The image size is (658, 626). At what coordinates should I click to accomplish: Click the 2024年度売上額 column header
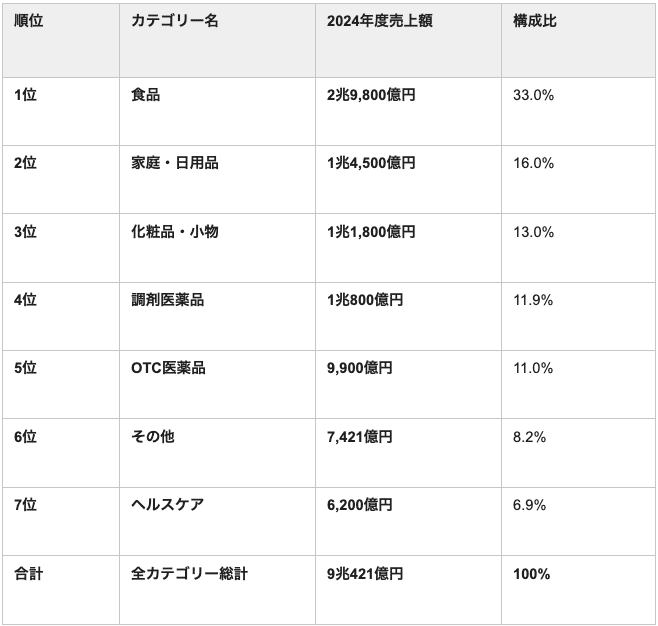(x=408, y=40)
